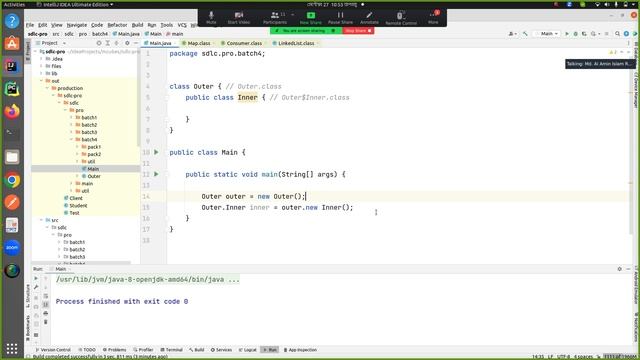Mute the microphone in Zoom toolbar
The image size is (640, 360).
pyautogui.click(x=211, y=18)
